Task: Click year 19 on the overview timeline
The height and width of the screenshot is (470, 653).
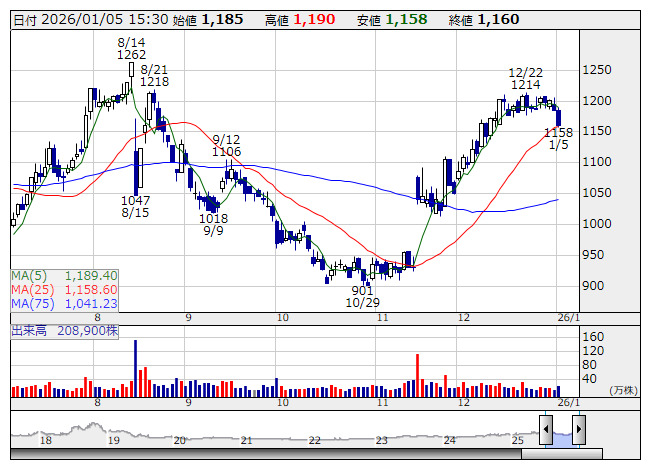Action: 114,440
